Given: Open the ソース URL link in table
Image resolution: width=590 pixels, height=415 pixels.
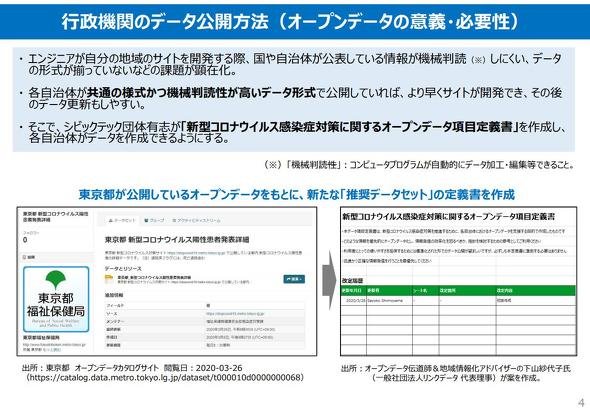Looking at the screenshot, I should (235, 313).
